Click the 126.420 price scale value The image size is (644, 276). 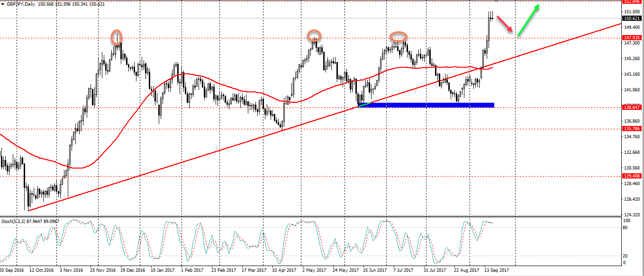pyautogui.click(x=632, y=199)
